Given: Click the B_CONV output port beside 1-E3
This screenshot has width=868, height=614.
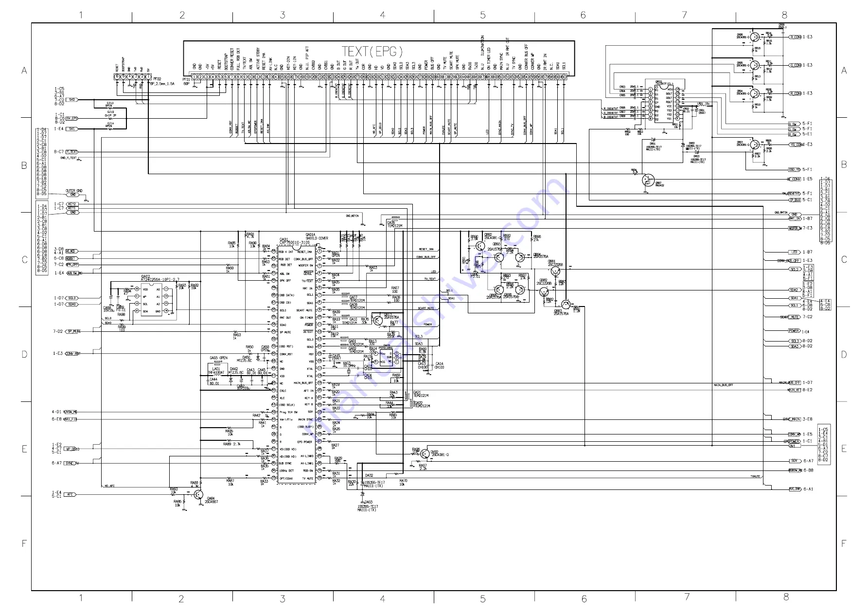Looking at the screenshot, I should (x=795, y=37).
